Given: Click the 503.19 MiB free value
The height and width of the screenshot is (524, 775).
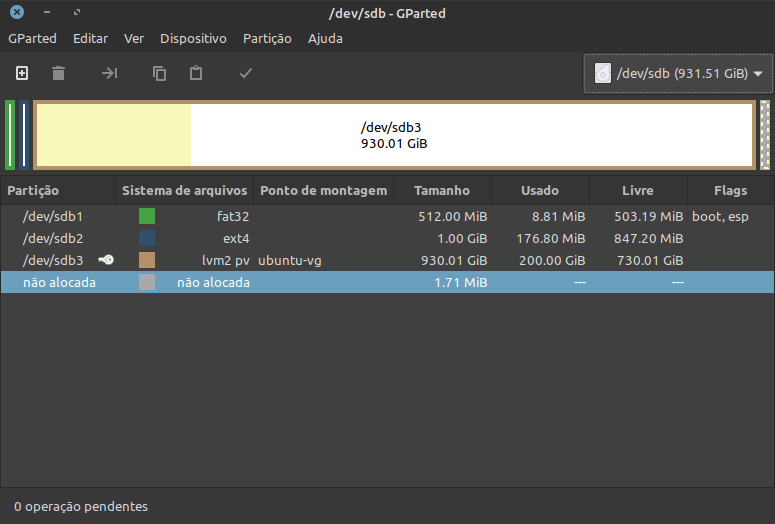Looking at the screenshot, I should 648,217.
